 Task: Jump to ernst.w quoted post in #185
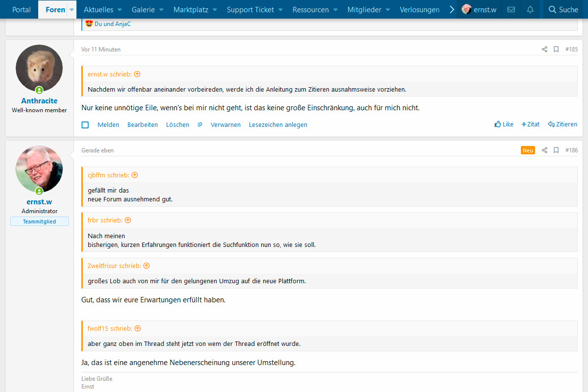point(137,74)
